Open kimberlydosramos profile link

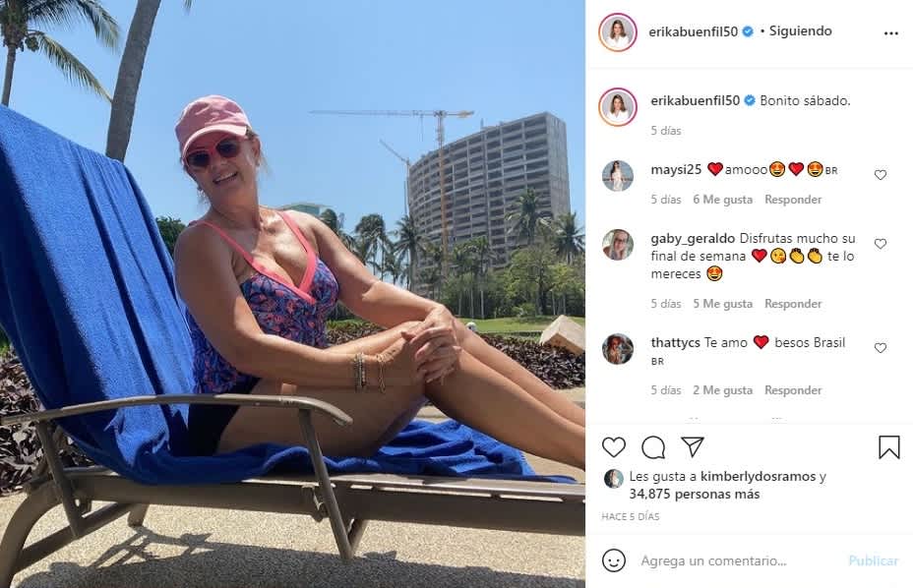click(x=758, y=476)
